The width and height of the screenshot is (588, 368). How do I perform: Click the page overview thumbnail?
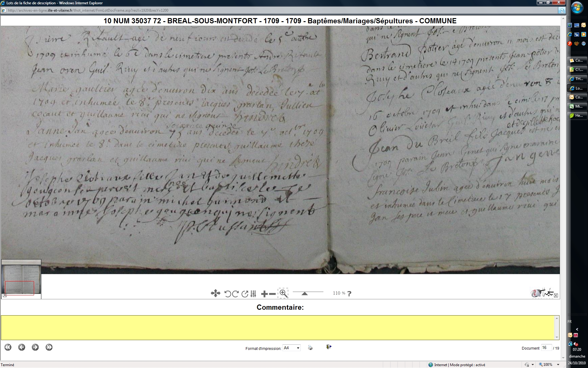point(21,278)
